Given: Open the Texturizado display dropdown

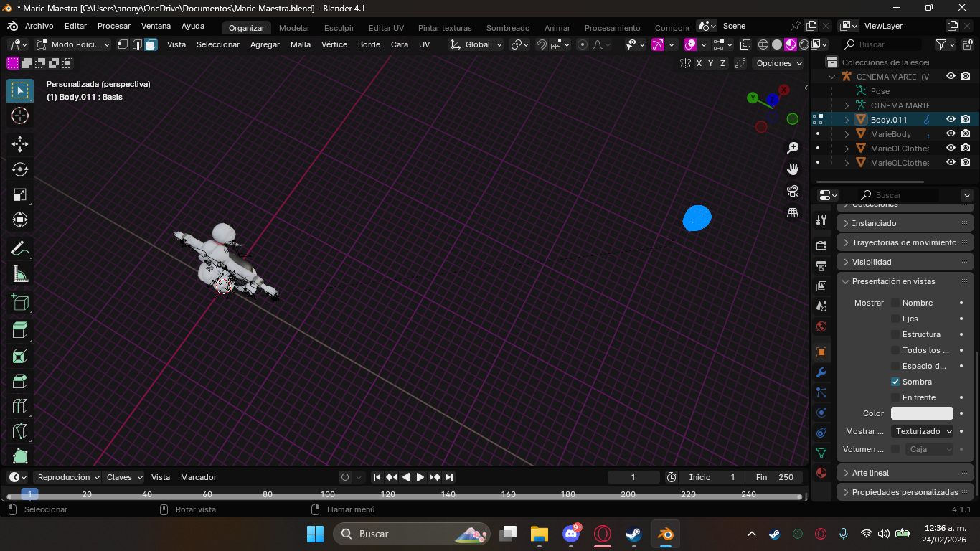Looking at the screenshot, I should pyautogui.click(x=923, y=431).
